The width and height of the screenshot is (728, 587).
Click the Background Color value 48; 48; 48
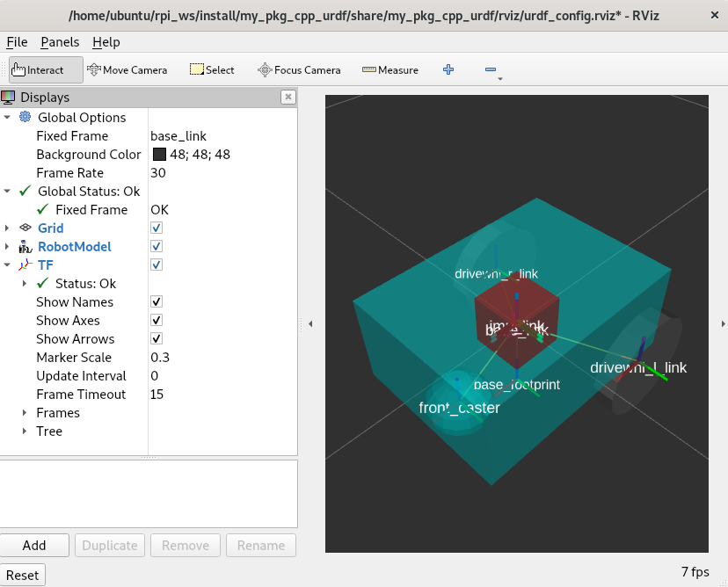(x=200, y=154)
